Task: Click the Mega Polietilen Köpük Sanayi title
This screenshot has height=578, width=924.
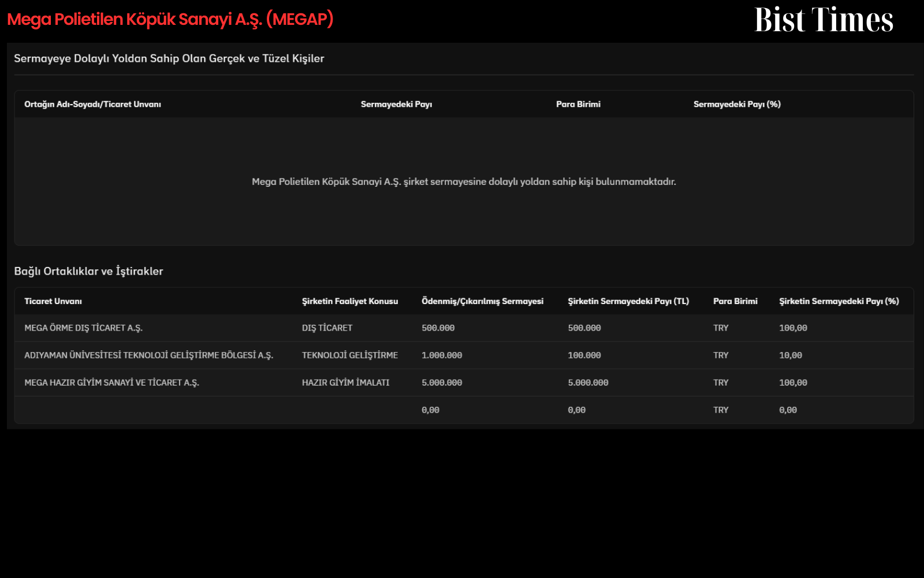Action: (170, 20)
